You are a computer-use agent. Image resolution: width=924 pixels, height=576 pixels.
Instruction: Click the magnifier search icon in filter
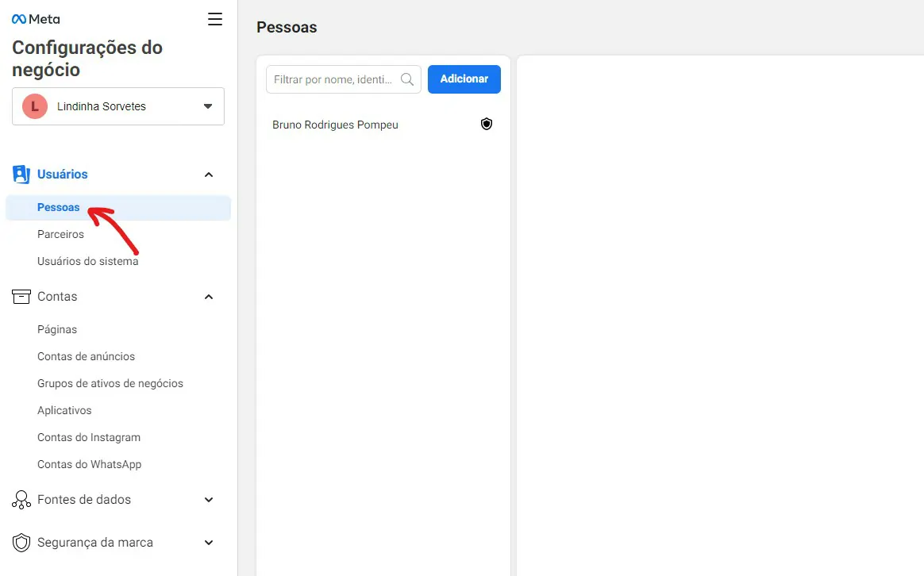[406, 79]
